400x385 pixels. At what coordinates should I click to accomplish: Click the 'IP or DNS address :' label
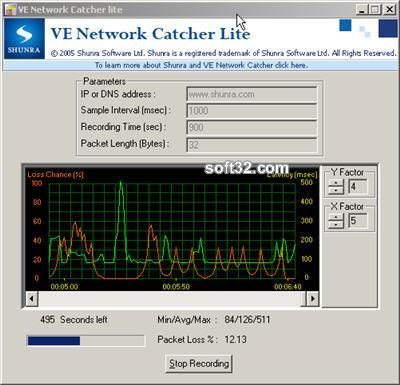(x=118, y=94)
